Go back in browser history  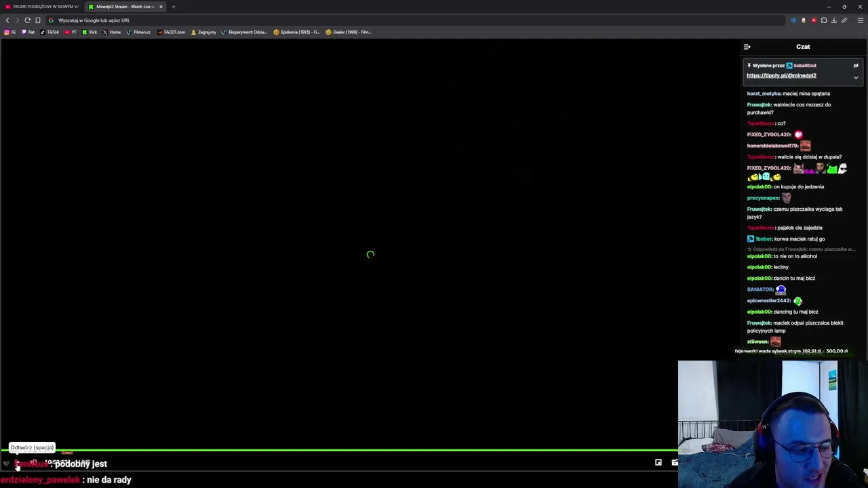coord(7,20)
